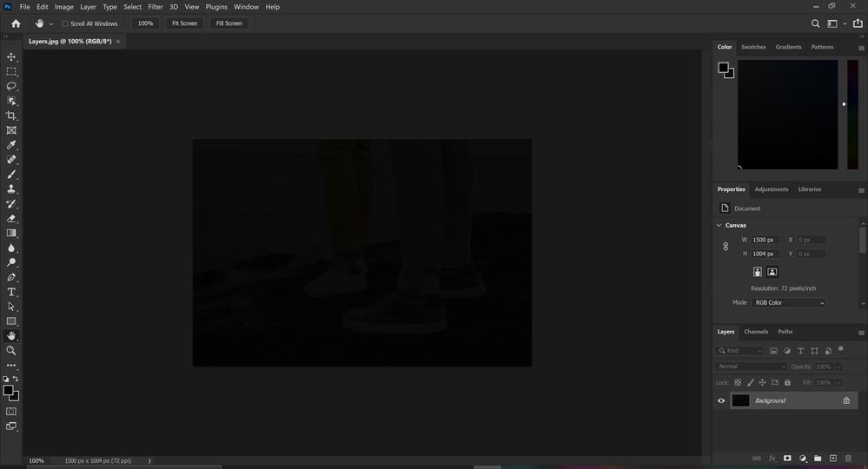The width and height of the screenshot is (868, 469).
Task: Toggle lock transparent pixels
Action: point(738,383)
